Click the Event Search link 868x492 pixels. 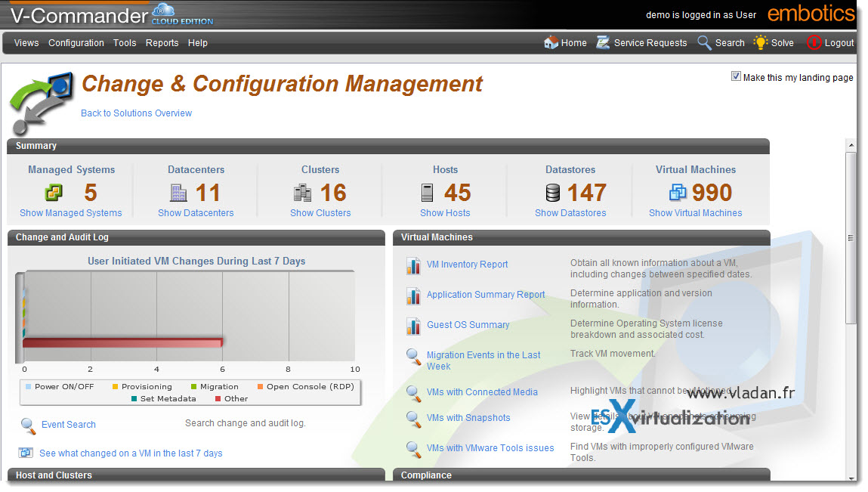(x=69, y=425)
